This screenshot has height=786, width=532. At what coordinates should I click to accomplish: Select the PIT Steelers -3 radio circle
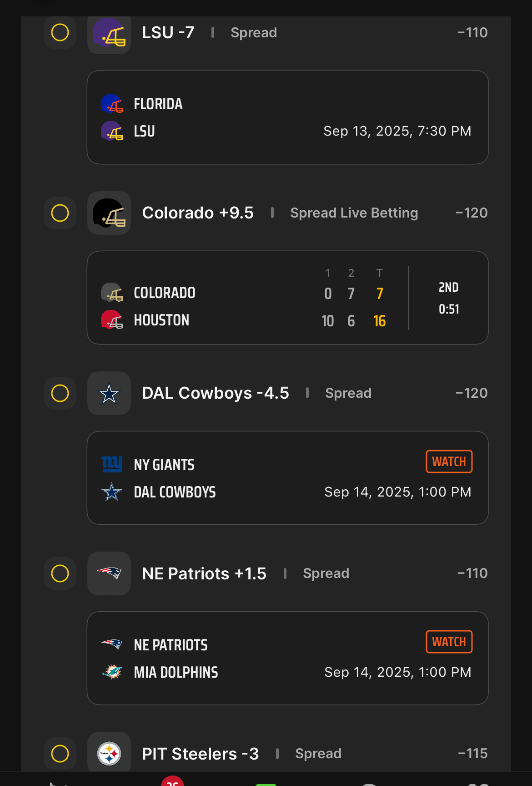point(60,754)
